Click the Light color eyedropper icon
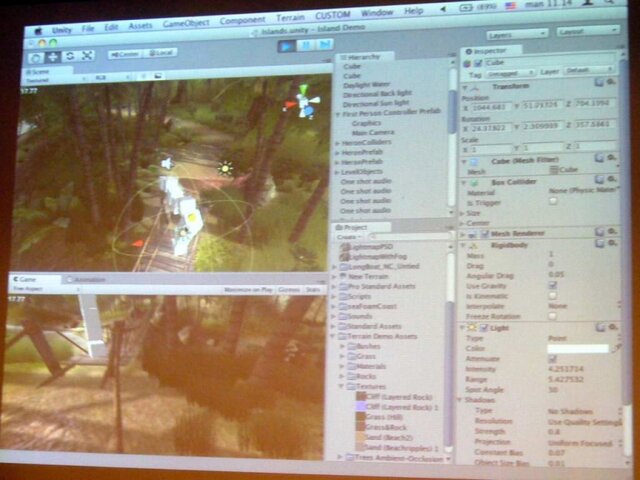This screenshot has height=480, width=640. coord(618,348)
